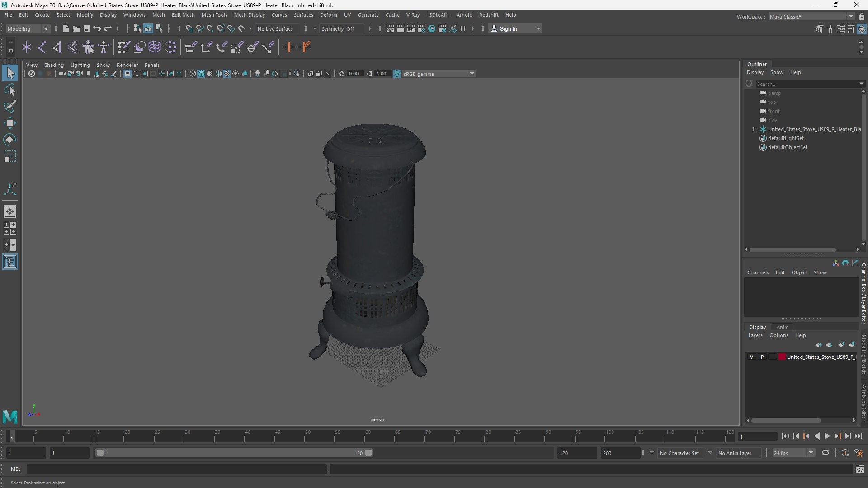Toggle playback P box on the stove layer
This screenshot has height=488, width=868.
pos(762,357)
